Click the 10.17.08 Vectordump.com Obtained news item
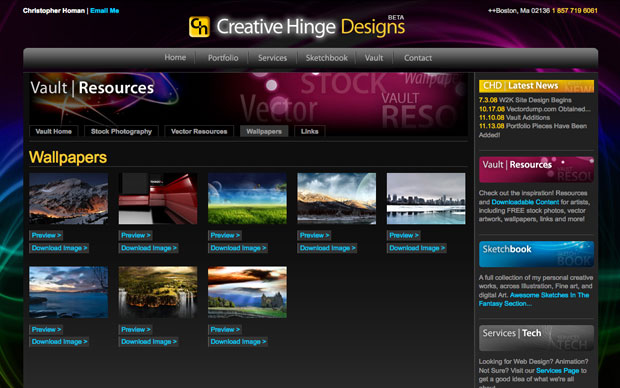The height and width of the screenshot is (388, 620). tap(535, 109)
